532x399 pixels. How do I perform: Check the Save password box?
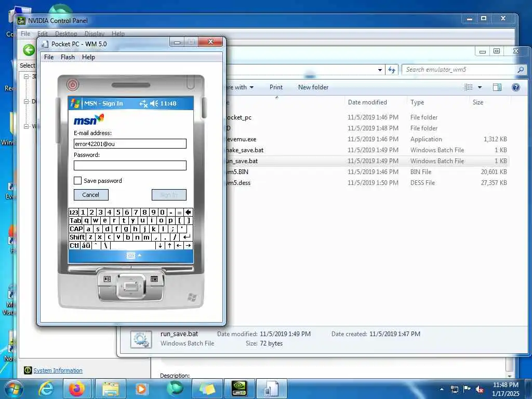tap(78, 180)
